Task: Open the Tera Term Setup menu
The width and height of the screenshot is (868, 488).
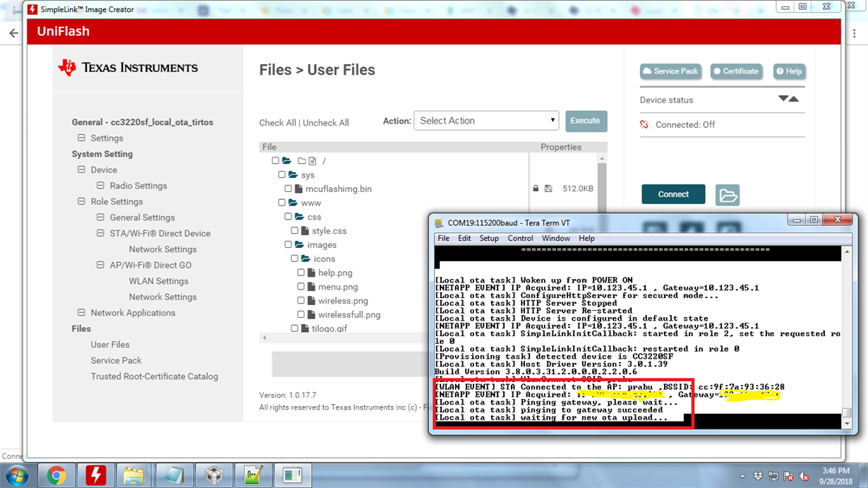Action: click(x=489, y=239)
